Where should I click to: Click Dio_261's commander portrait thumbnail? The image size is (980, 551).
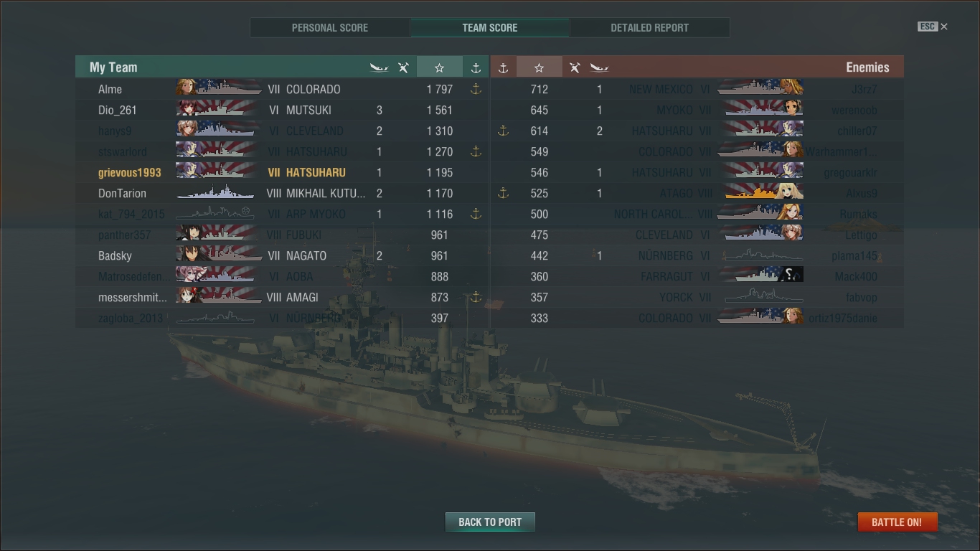pyautogui.click(x=187, y=110)
